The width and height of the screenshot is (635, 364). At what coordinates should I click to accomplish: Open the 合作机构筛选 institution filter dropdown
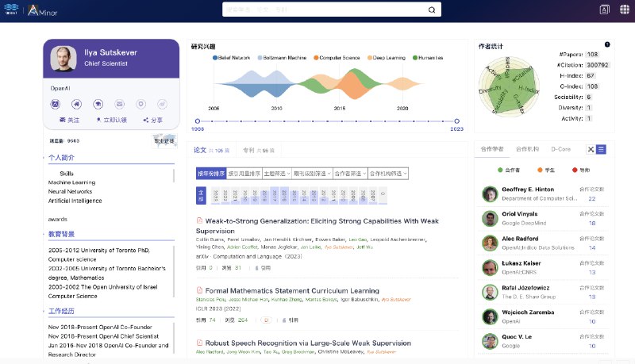[388, 174]
